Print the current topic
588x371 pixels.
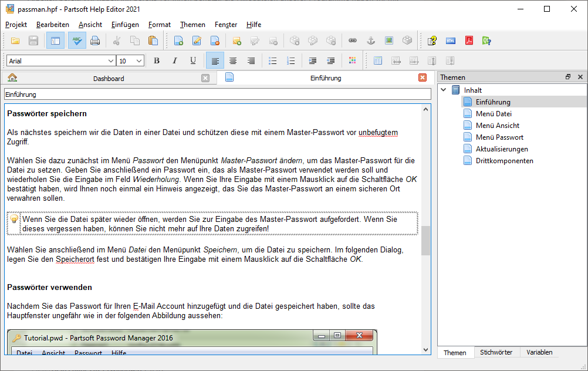(95, 41)
